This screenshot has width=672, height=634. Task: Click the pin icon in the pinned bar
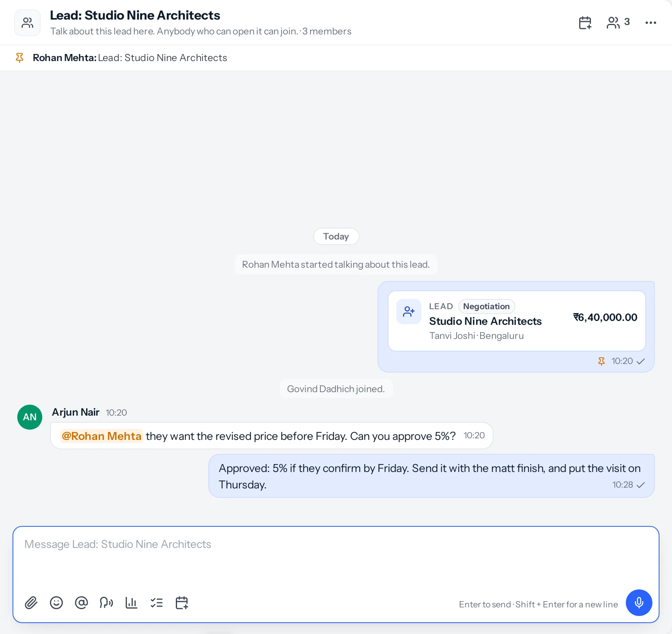coord(20,58)
